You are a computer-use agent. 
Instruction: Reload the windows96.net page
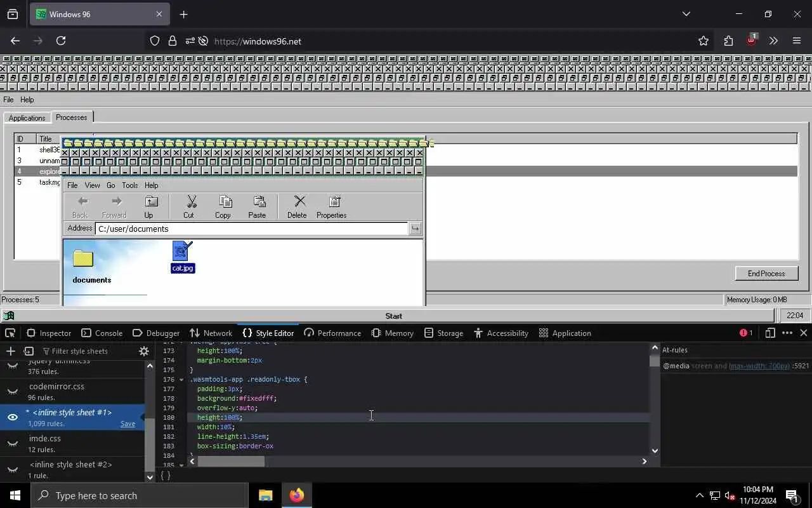click(61, 41)
